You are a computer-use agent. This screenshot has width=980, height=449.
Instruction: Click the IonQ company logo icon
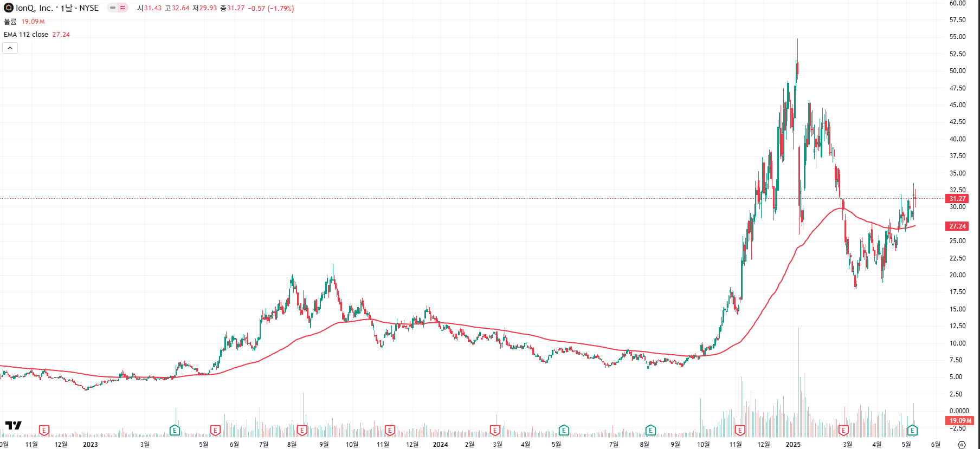pyautogui.click(x=9, y=8)
